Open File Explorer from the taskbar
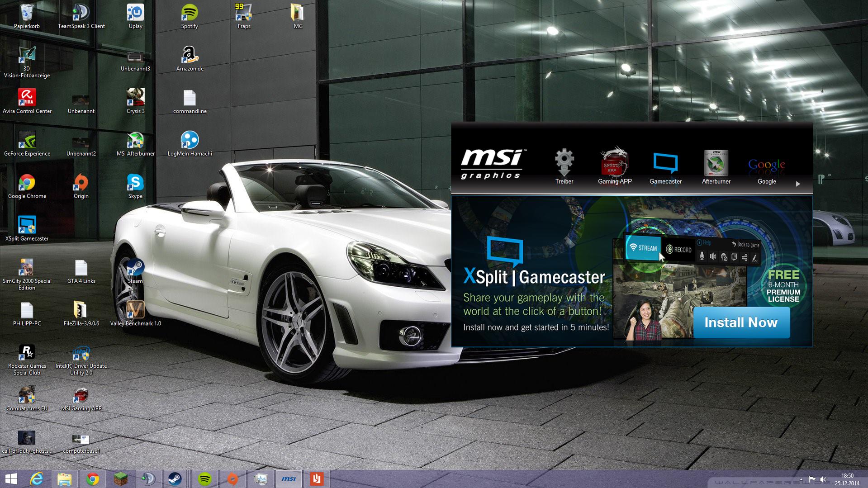 pos(65,479)
